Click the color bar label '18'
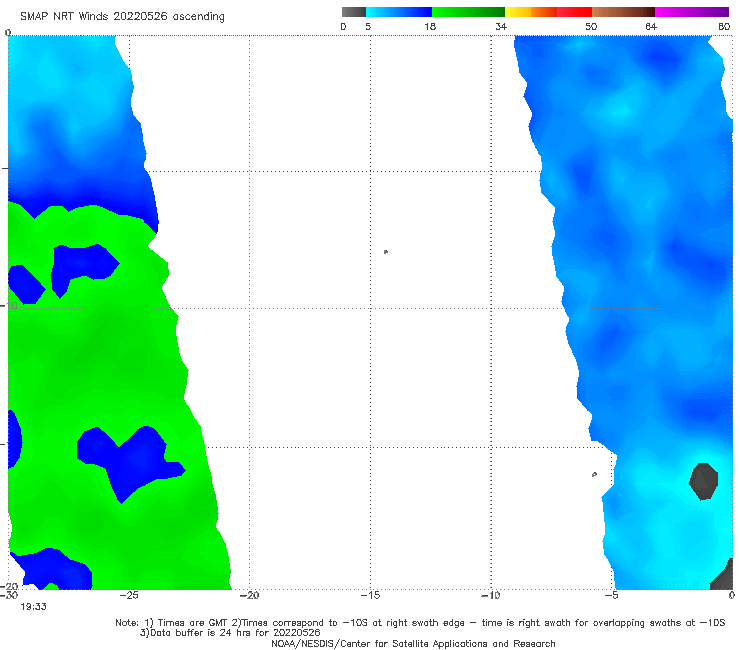This screenshot has width=740, height=650. pyautogui.click(x=430, y=27)
